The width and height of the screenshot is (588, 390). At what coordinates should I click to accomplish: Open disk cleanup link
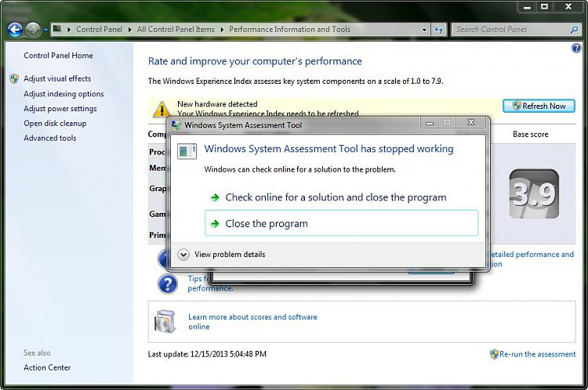[x=55, y=123]
